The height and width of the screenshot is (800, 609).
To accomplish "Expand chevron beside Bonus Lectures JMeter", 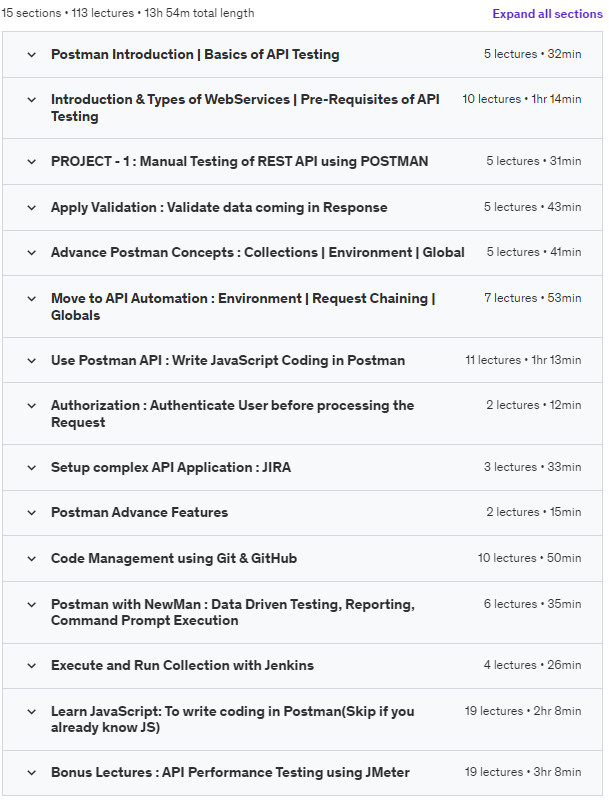I will 32,773.
